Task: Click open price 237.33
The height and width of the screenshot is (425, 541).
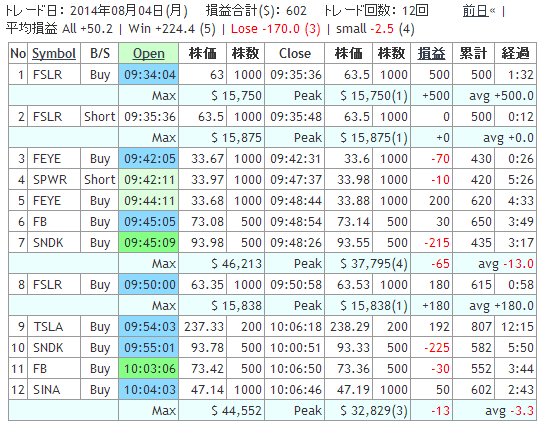Action: 204,327
